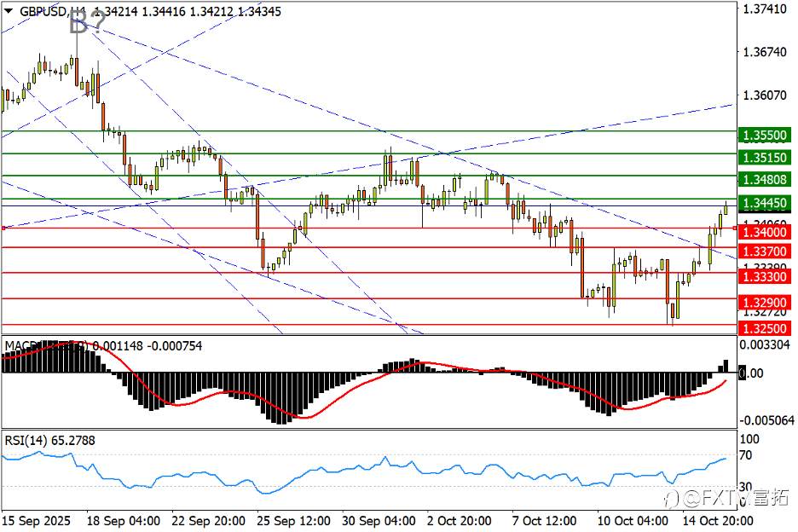Click the 30 Sep 04:00 time label
Image resolution: width=798 pixels, height=532 pixels.
click(379, 521)
